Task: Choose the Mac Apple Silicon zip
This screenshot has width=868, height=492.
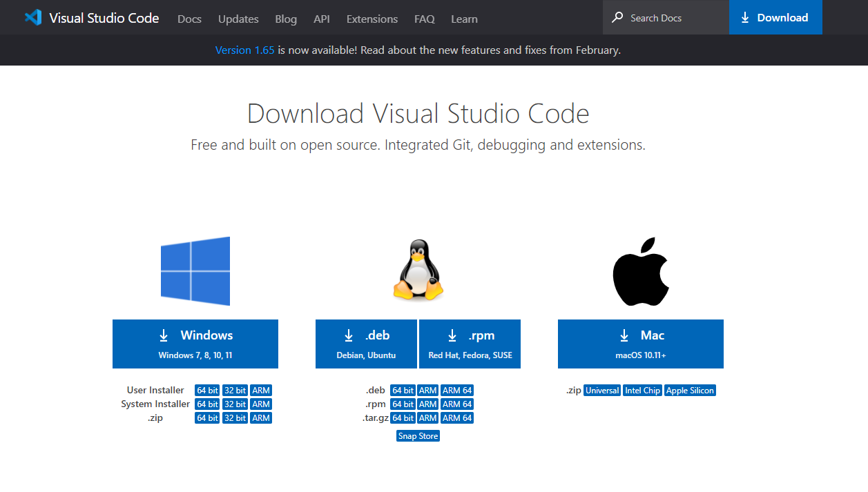Action: point(690,391)
